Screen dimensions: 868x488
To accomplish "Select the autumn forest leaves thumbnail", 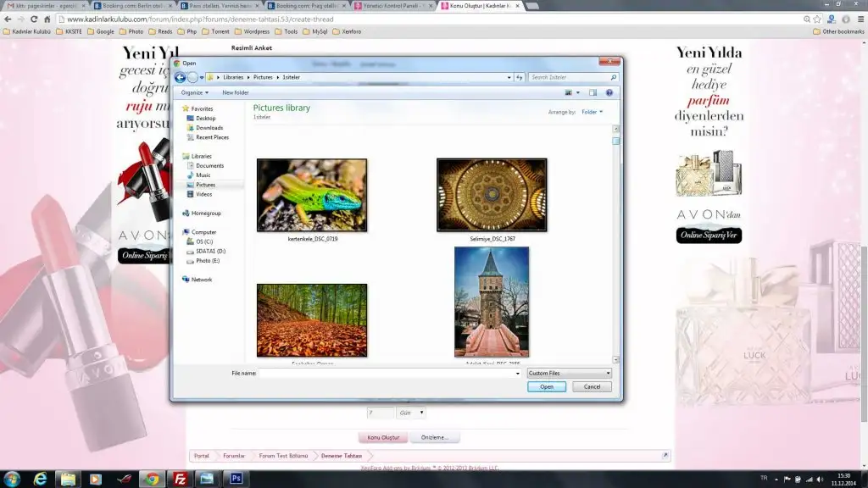I will pos(312,320).
